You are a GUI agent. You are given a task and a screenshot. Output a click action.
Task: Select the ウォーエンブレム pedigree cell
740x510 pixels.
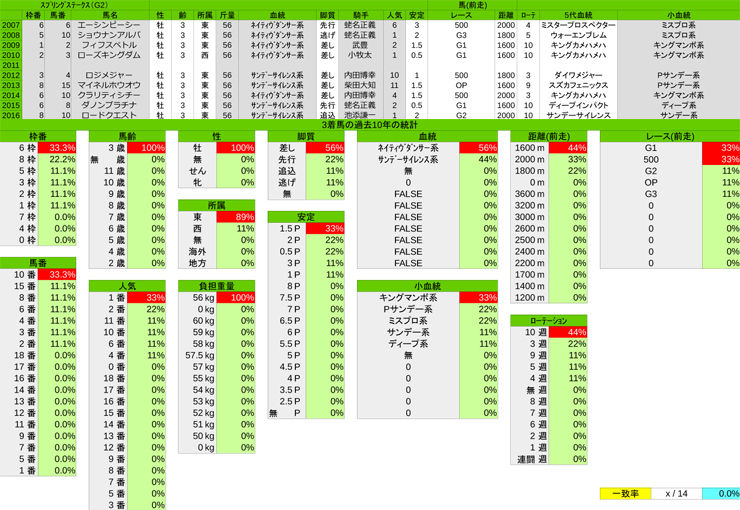tap(578, 35)
